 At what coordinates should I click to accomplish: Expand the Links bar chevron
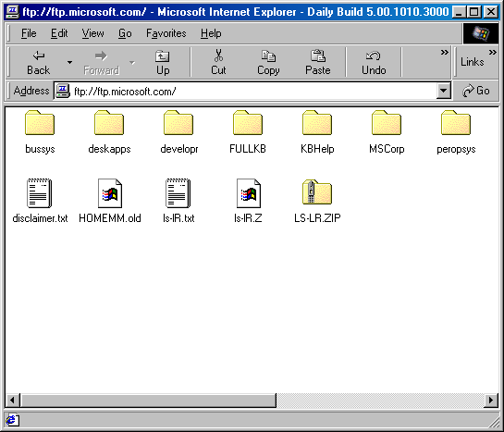coord(493,52)
